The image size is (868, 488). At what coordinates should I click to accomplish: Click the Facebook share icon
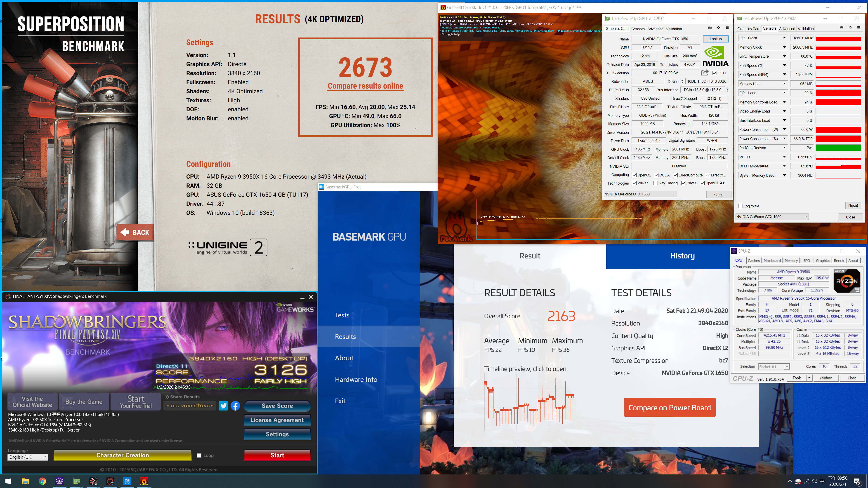coord(235,406)
